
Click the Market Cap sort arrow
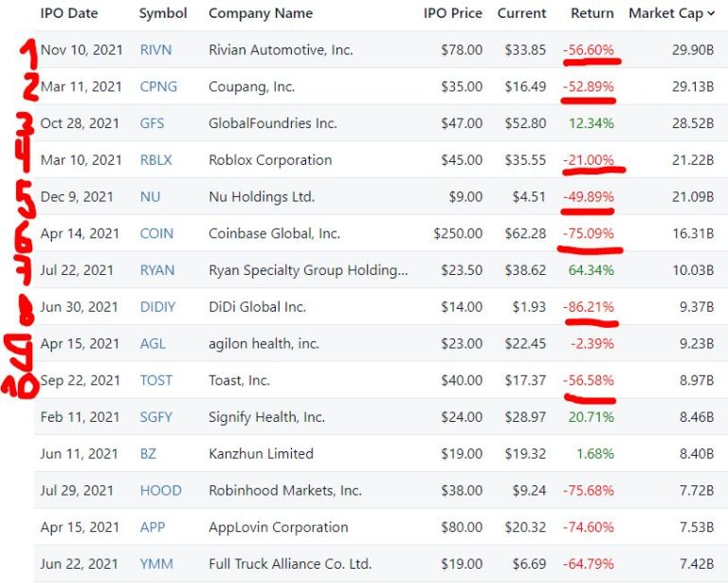point(710,14)
